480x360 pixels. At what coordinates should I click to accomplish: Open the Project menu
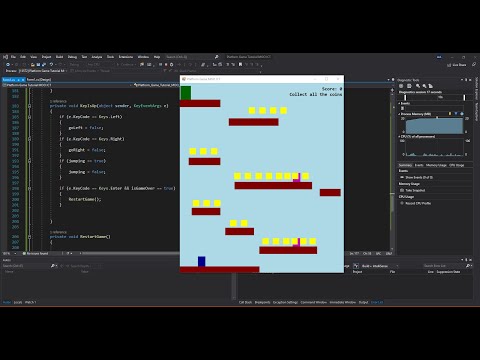[x=46, y=57]
